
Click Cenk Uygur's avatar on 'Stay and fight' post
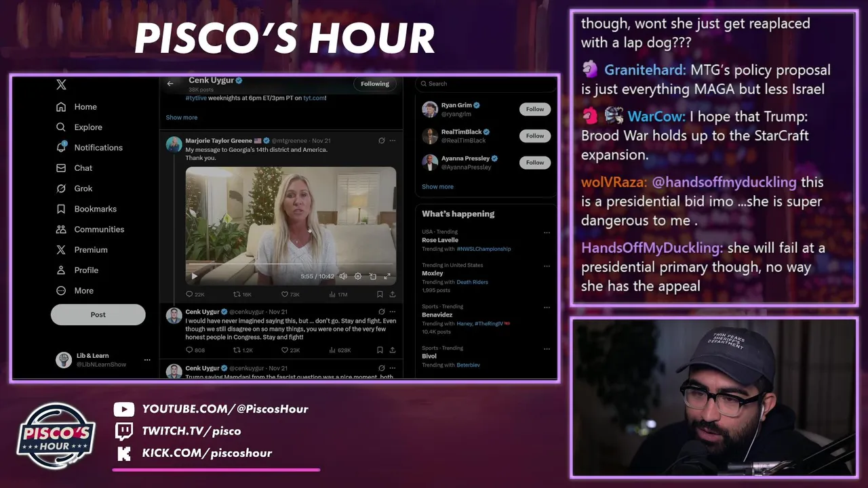coord(174,315)
